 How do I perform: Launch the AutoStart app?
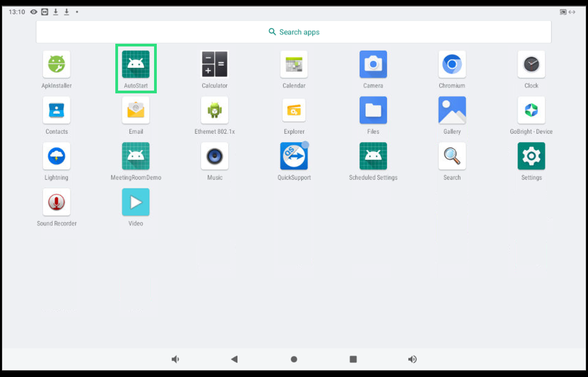click(136, 64)
